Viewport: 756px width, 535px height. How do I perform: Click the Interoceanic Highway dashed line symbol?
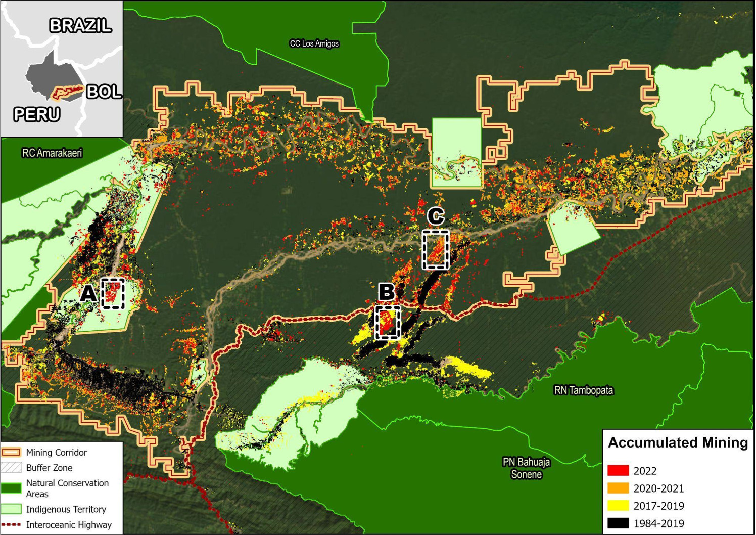[11, 525]
